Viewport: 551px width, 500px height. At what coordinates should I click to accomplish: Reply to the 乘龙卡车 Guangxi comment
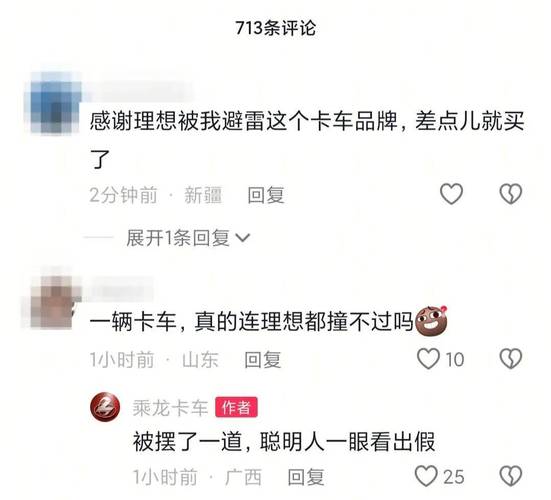[306, 477]
